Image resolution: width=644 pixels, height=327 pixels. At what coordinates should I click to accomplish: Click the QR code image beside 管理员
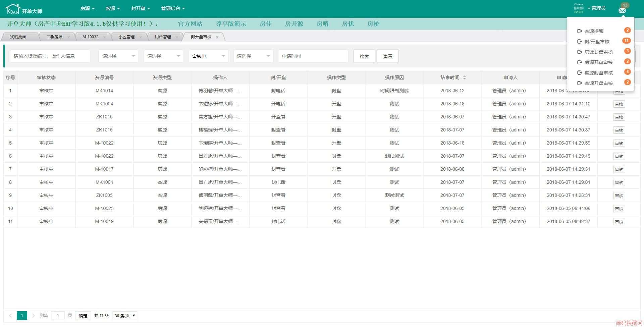(x=579, y=8)
